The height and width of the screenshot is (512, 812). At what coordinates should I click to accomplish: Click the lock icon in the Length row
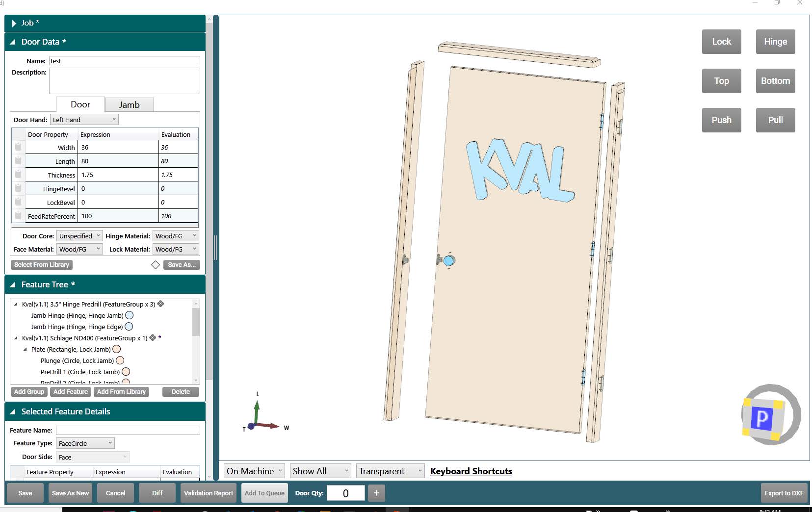point(18,160)
